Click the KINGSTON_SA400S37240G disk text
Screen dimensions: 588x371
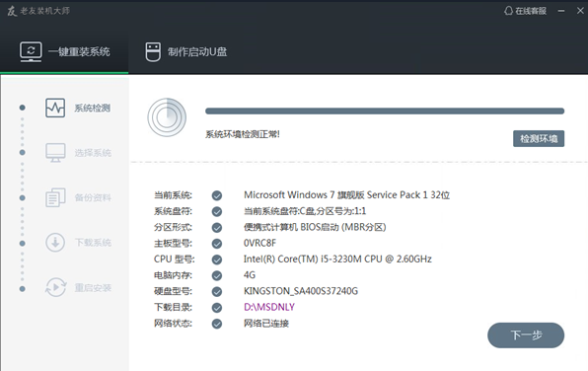301,291
